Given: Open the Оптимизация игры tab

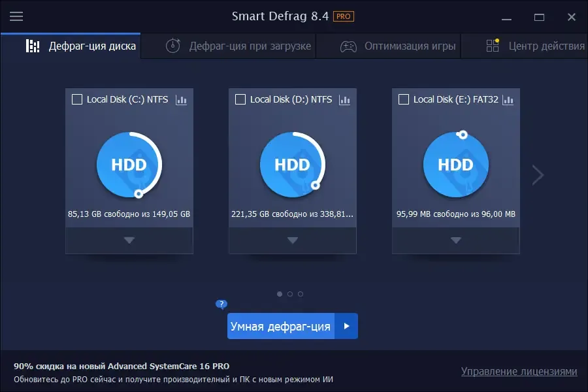Looking at the screenshot, I should click(x=388, y=46).
